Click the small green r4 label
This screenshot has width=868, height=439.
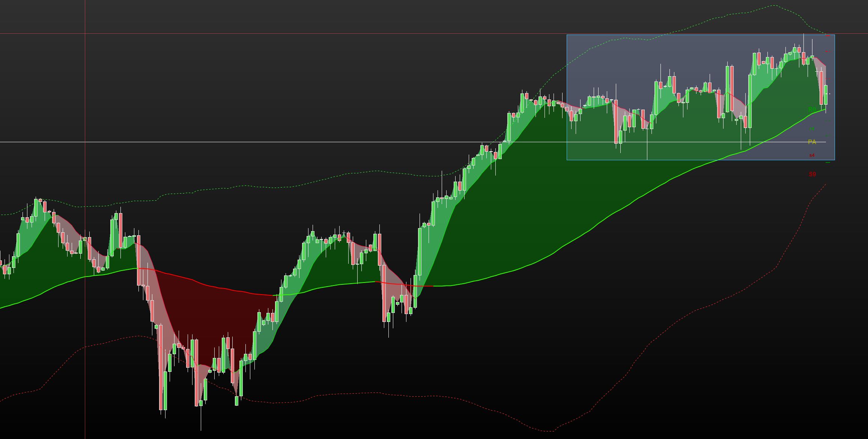[812, 129]
